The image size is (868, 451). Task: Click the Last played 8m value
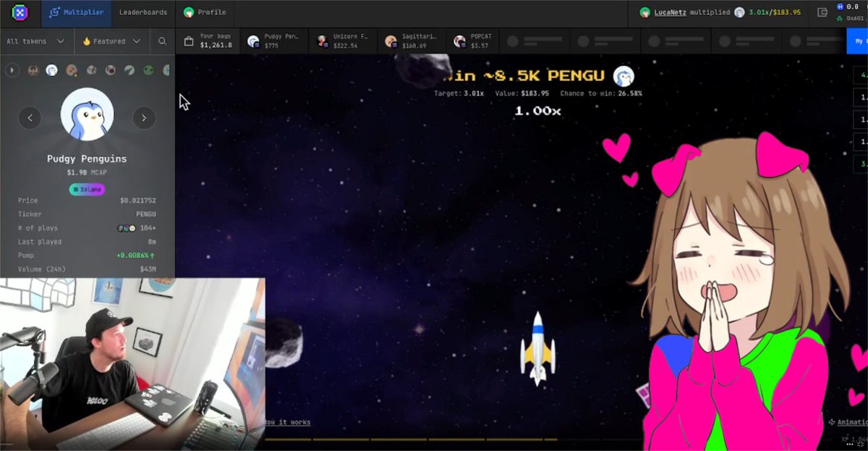(152, 242)
